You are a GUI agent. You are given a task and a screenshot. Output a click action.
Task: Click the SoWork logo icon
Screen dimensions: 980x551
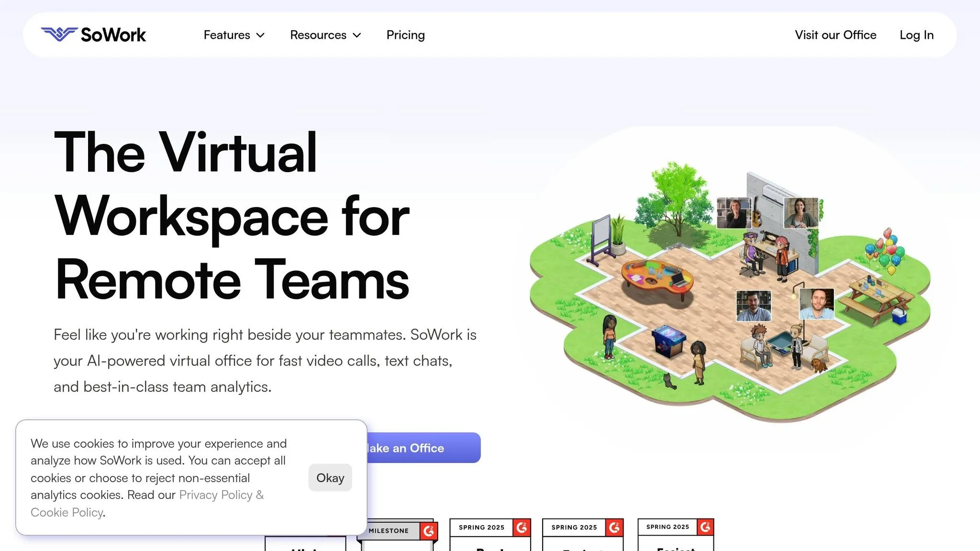point(59,34)
